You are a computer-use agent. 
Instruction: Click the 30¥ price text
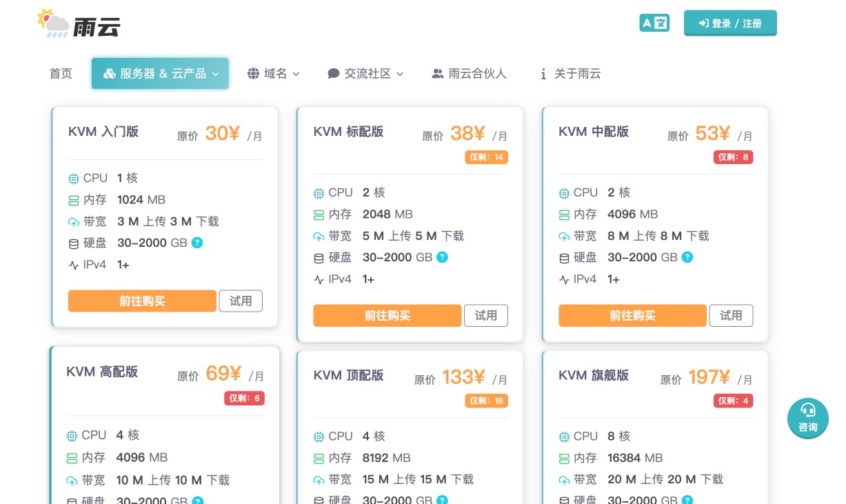(223, 133)
